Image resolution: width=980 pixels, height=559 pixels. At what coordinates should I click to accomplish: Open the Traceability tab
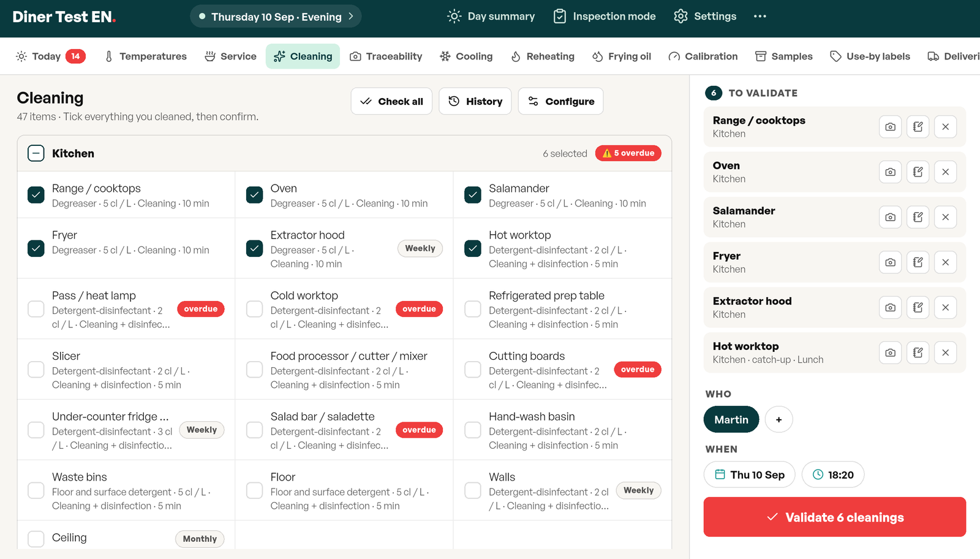pyautogui.click(x=386, y=56)
